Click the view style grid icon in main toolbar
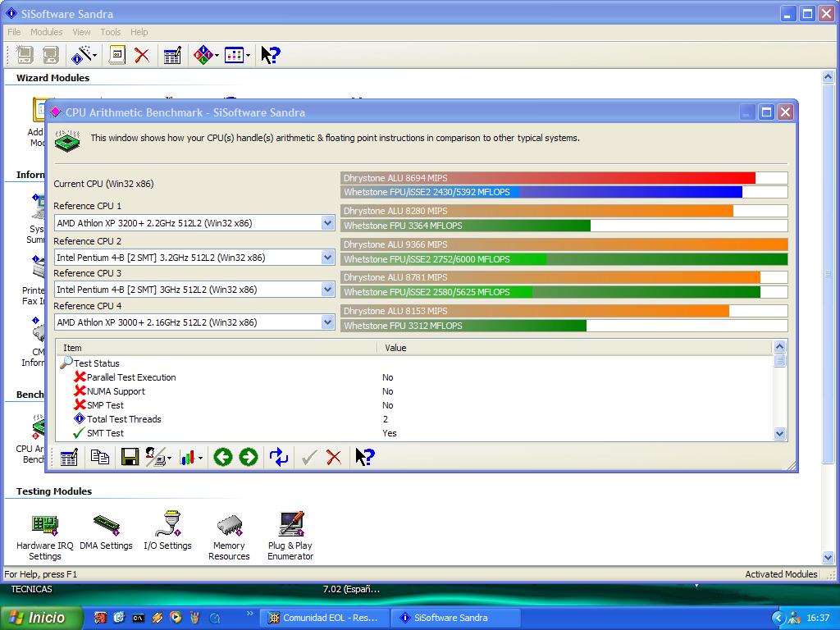840x630 pixels. (234, 55)
